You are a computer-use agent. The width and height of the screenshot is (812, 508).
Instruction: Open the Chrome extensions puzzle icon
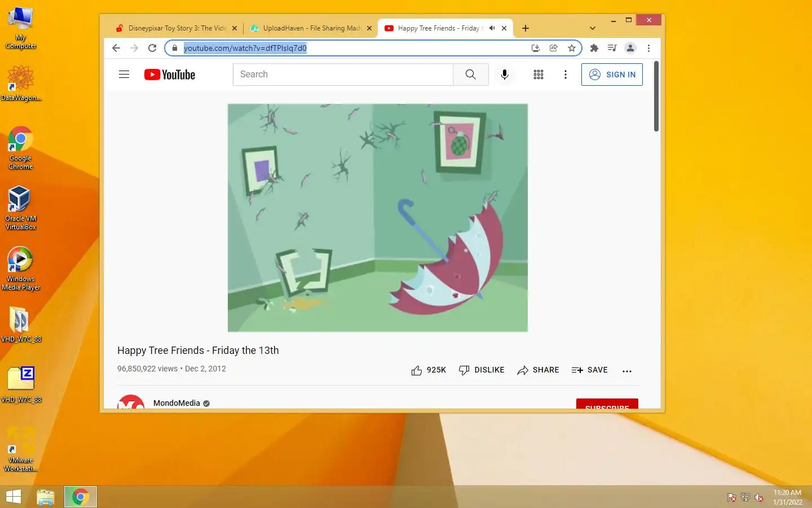(594, 48)
